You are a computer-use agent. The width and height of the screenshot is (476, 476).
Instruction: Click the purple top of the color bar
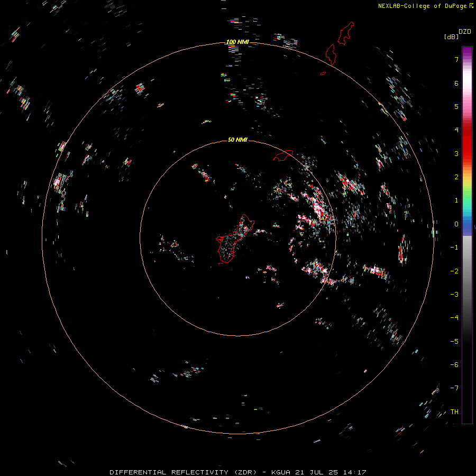coord(467,51)
